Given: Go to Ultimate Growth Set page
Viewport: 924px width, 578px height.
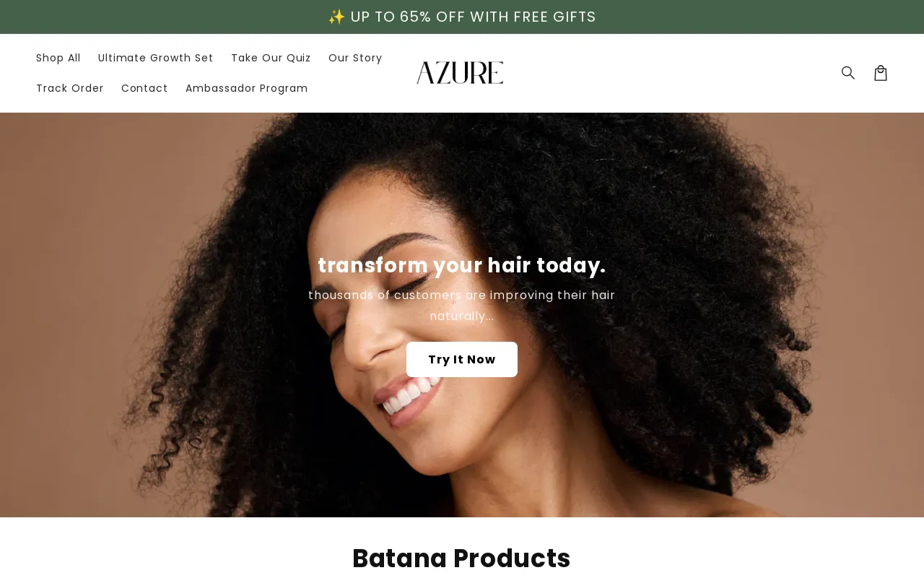Looking at the screenshot, I should tap(156, 58).
